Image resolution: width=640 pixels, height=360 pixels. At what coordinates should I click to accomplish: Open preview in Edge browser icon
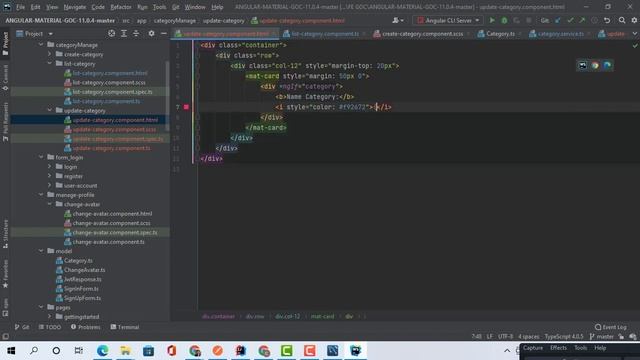(x=607, y=65)
